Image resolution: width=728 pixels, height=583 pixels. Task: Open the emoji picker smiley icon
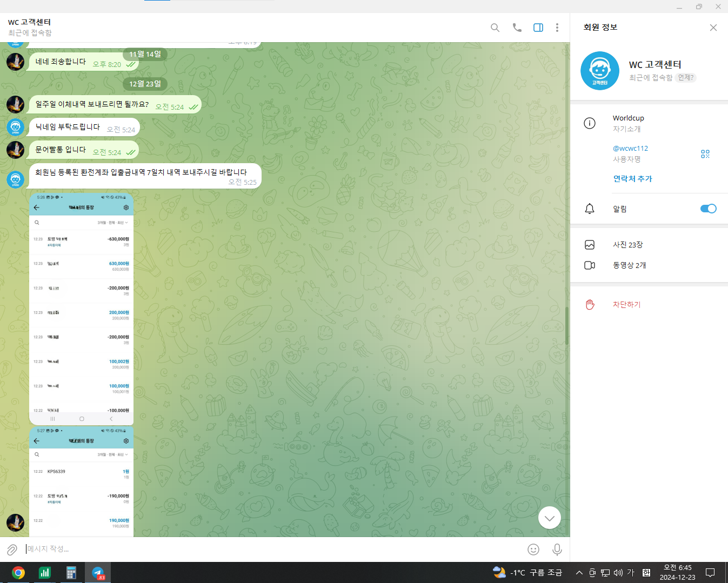tap(533, 550)
